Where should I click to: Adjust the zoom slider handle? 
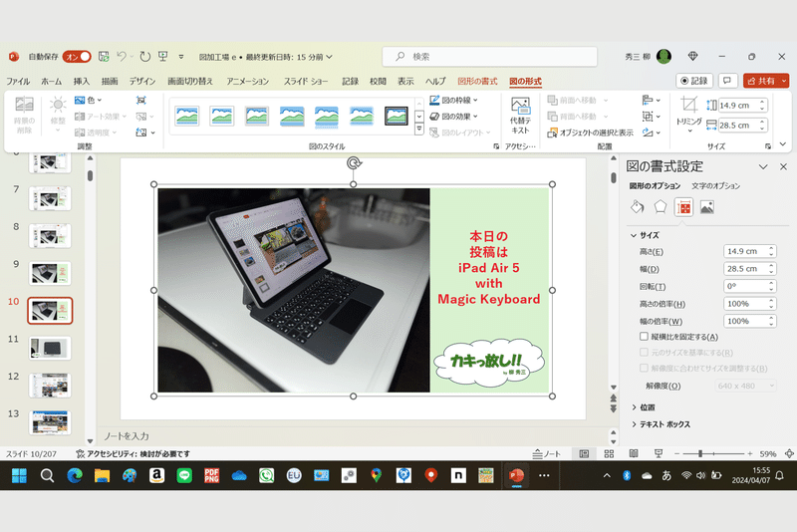coord(700,453)
